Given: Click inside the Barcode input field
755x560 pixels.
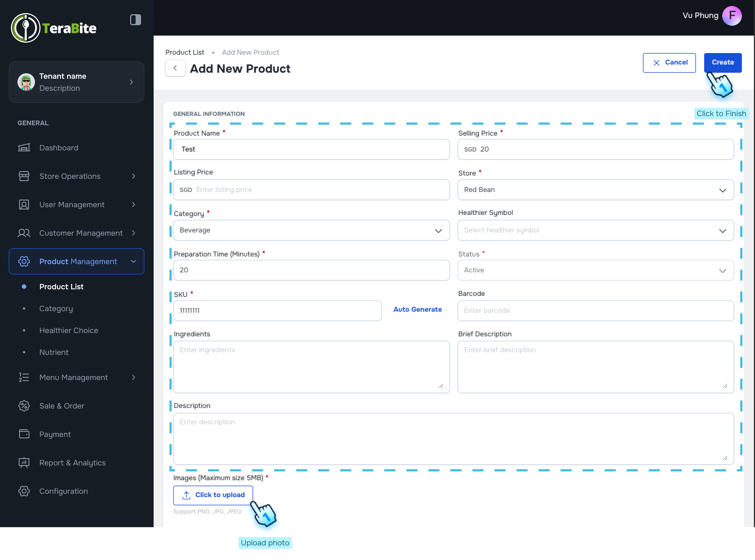Looking at the screenshot, I should pos(595,311).
